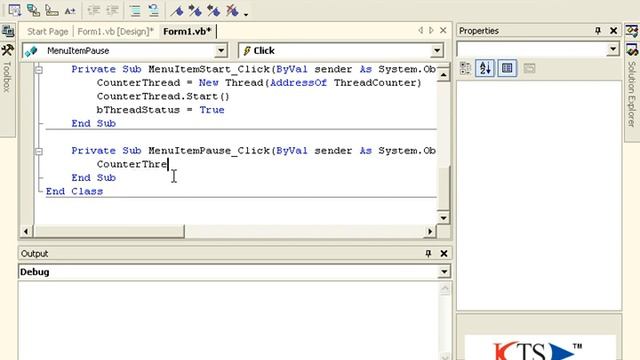The width and height of the screenshot is (640, 360).
Task: Click horizontal scrollbar thumb in editor
Action: tap(109, 232)
